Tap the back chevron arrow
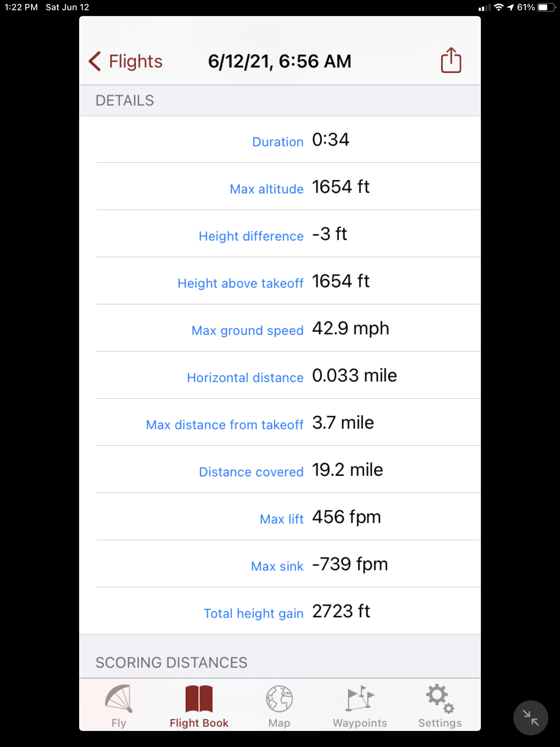Viewport: 560px width, 747px height. (x=95, y=61)
